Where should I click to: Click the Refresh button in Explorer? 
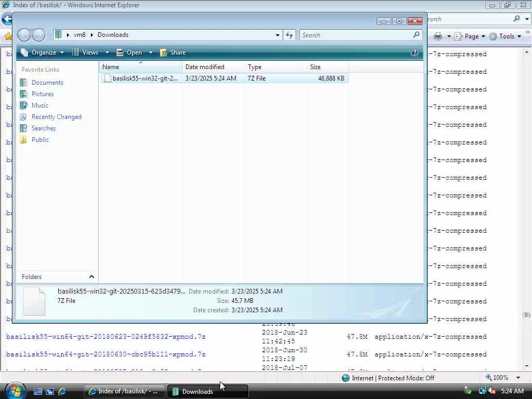click(x=289, y=35)
